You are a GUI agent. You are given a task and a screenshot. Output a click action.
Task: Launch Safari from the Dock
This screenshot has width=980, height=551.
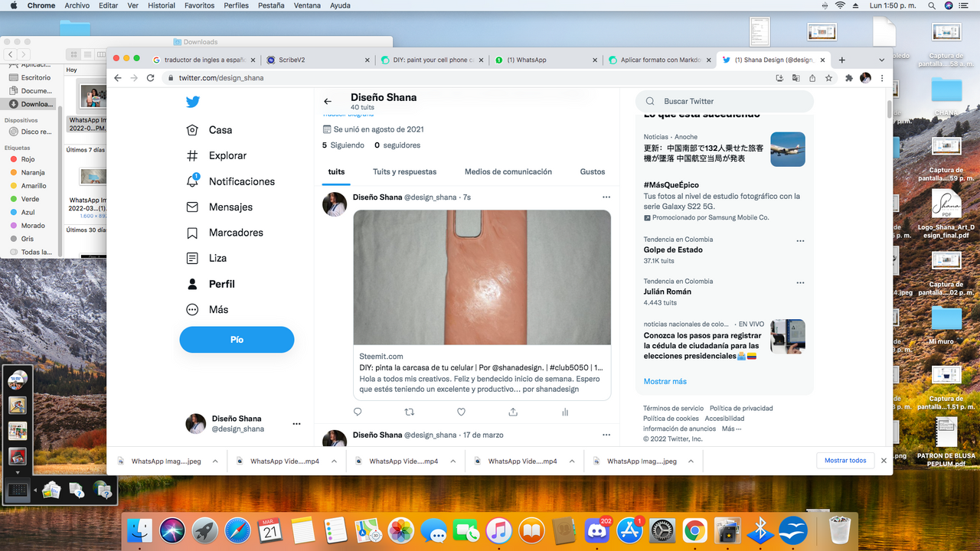[237, 530]
